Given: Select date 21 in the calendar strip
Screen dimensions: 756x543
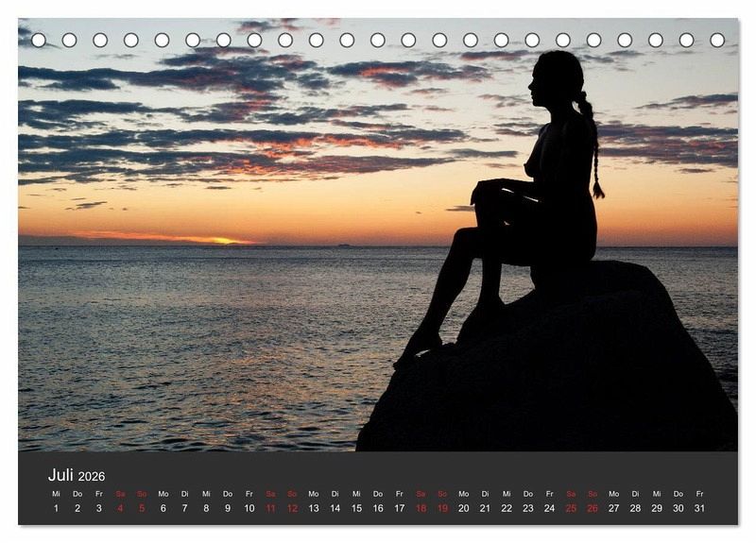Looking at the screenshot, I should pos(485,508).
